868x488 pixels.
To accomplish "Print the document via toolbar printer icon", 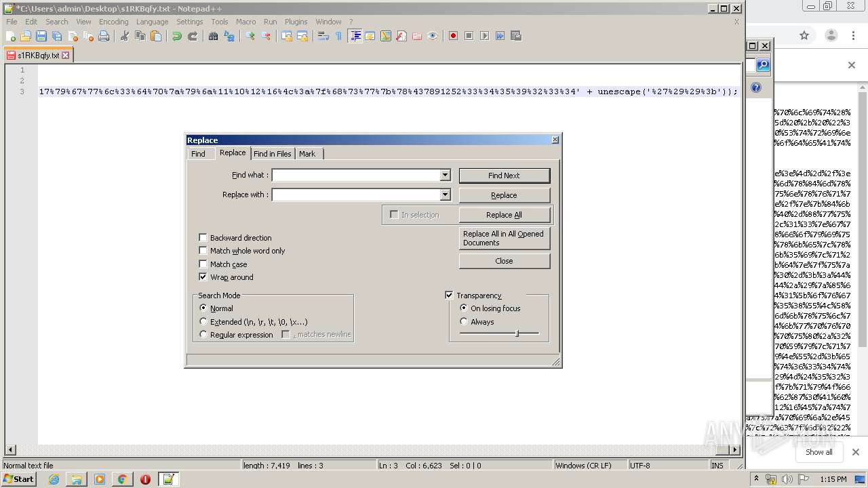I will tap(104, 36).
